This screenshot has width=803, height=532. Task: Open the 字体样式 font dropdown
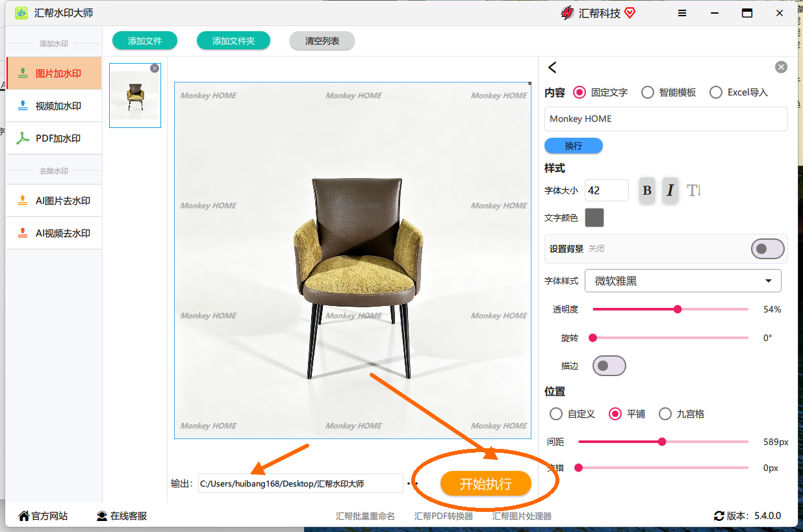point(683,281)
